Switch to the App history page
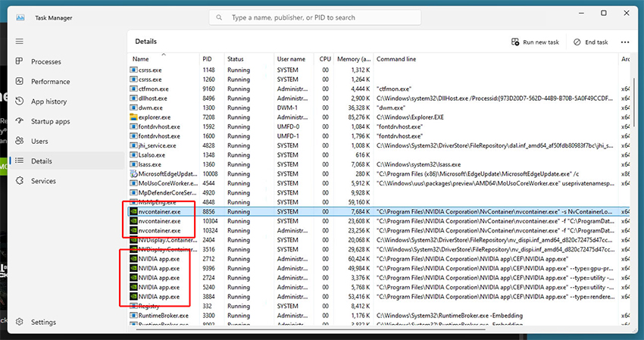This screenshot has width=644, height=340. pyautogui.click(x=67, y=101)
